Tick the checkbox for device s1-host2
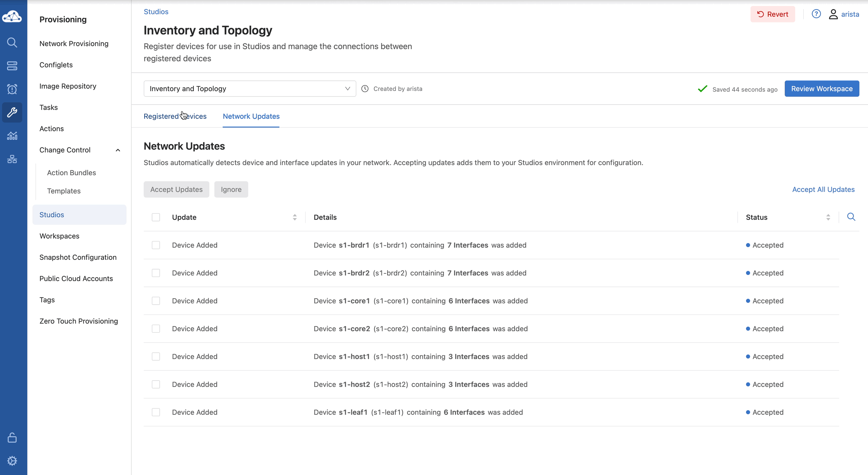The width and height of the screenshot is (868, 475). coord(156,384)
